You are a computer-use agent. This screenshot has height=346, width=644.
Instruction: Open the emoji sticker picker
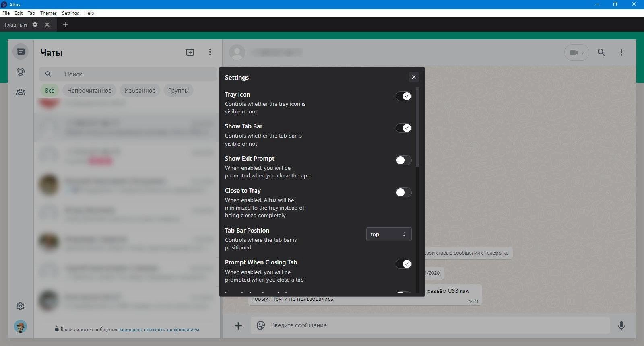click(x=261, y=325)
